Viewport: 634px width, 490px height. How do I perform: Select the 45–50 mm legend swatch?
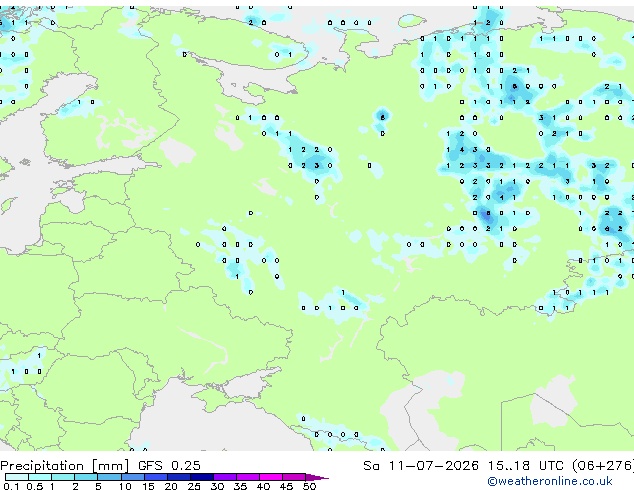click(x=294, y=477)
